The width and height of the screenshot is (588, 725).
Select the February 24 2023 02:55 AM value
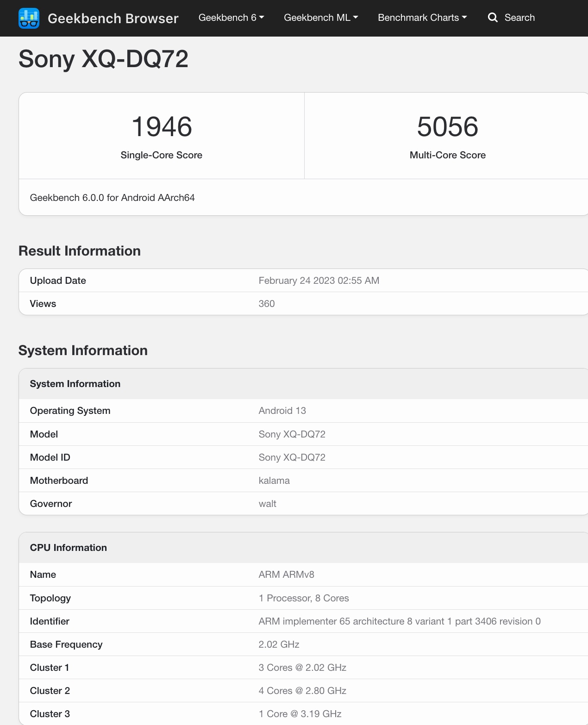(x=319, y=281)
